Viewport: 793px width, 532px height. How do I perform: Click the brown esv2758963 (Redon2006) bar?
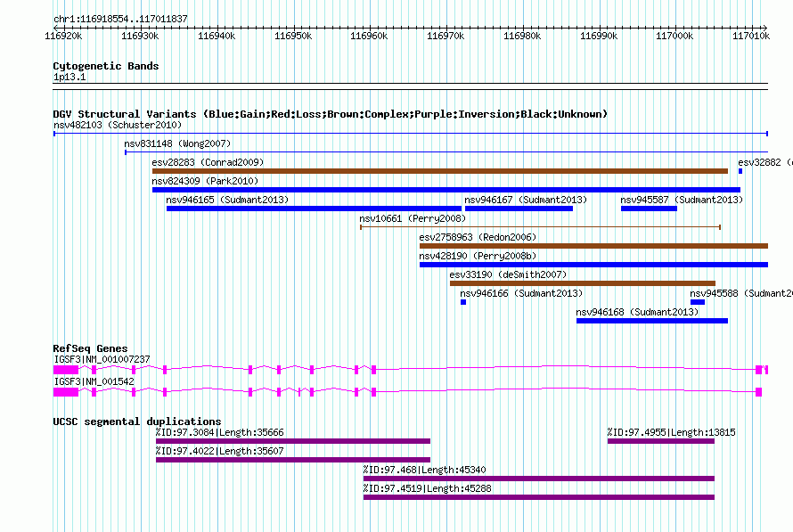click(x=593, y=246)
